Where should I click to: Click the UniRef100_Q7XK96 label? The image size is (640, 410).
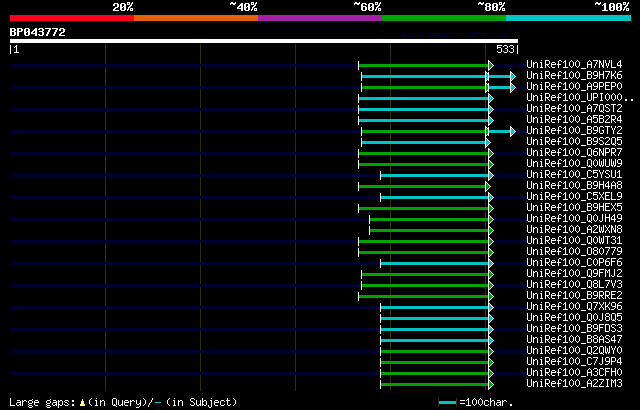point(574,307)
